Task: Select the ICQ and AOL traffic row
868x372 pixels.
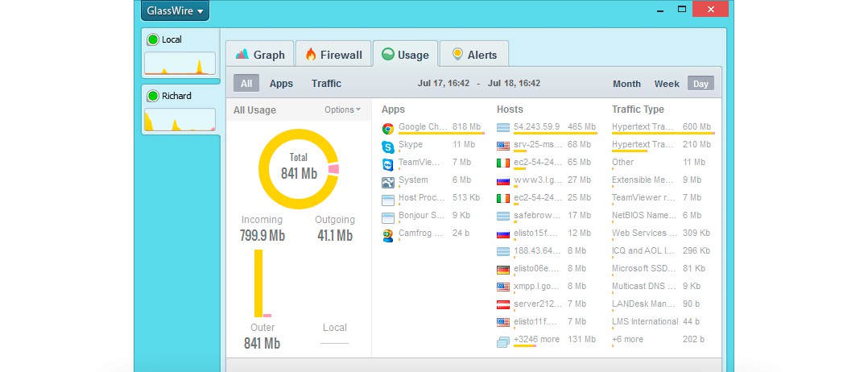Action: pos(663,251)
